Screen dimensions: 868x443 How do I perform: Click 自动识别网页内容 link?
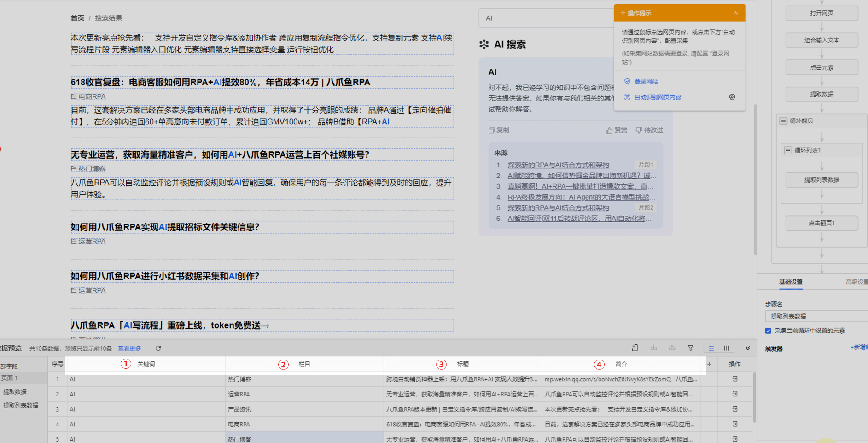click(658, 97)
